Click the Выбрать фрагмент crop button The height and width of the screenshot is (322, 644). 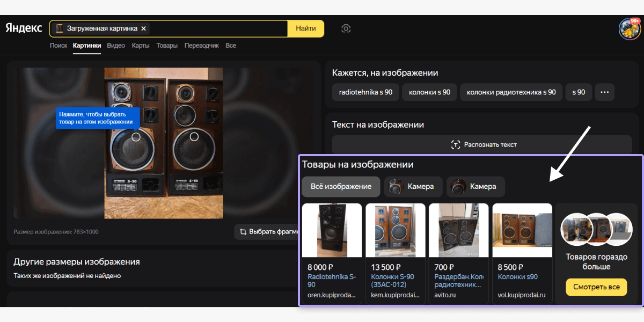coord(267,232)
